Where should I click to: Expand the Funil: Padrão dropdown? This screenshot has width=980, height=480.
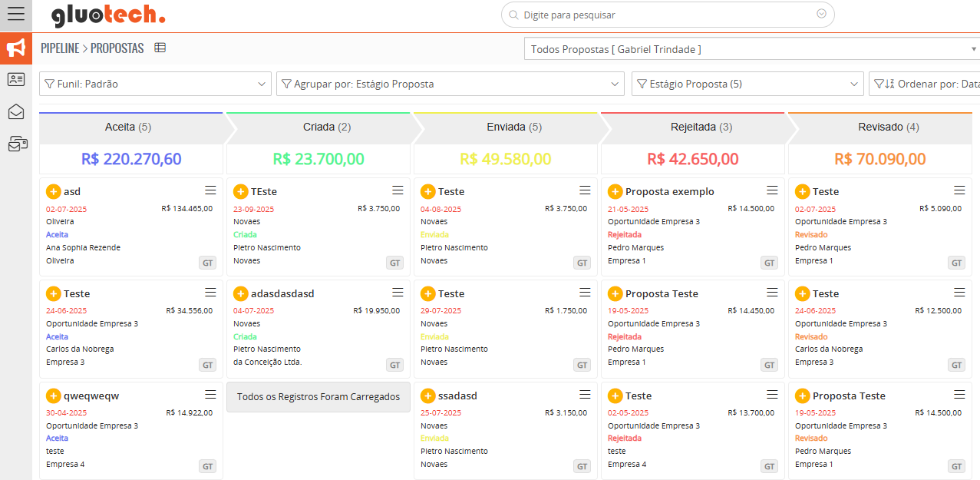coord(155,84)
